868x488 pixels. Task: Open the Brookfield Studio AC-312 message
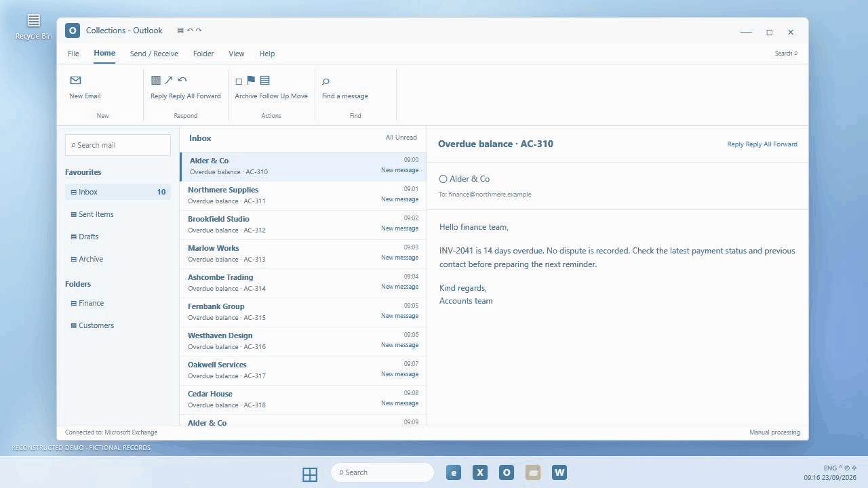[x=303, y=225]
